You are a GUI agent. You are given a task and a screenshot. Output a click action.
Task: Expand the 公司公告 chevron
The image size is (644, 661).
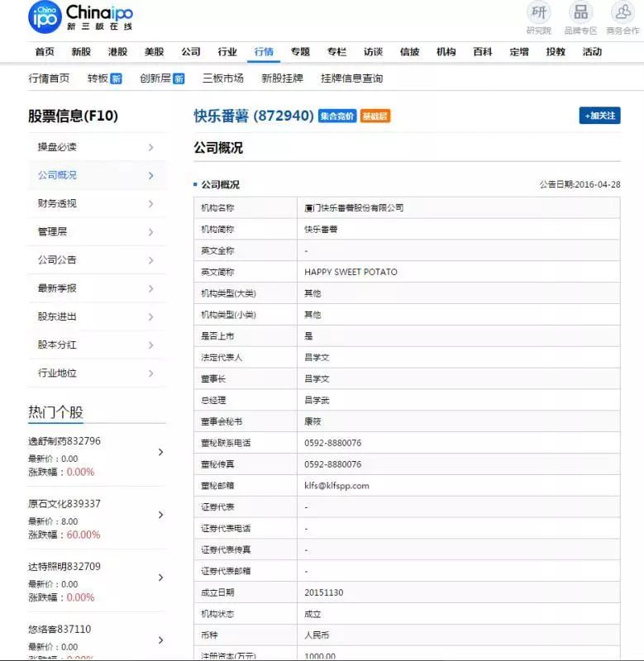tap(151, 260)
